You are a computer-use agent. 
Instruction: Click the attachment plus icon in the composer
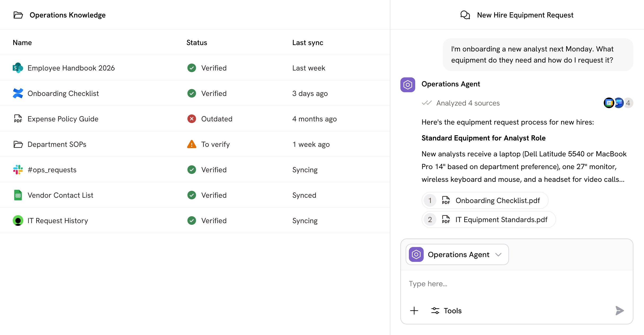414,310
